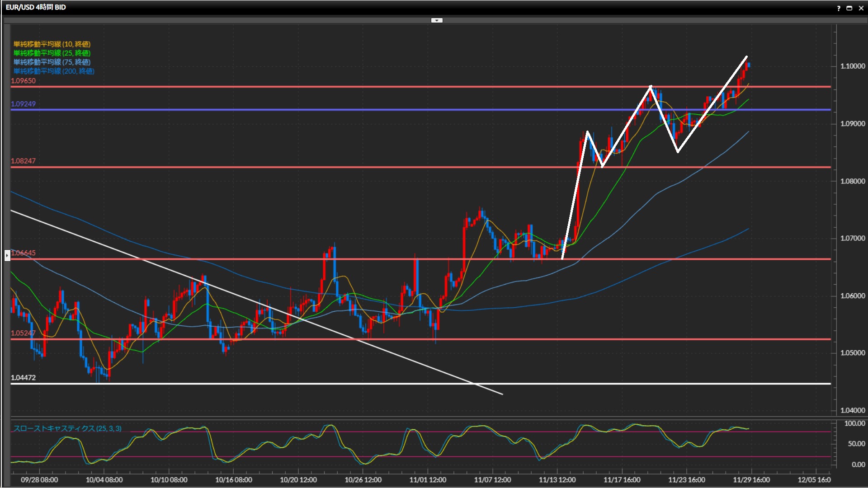Click the 1.10000 price scale label

coord(852,66)
